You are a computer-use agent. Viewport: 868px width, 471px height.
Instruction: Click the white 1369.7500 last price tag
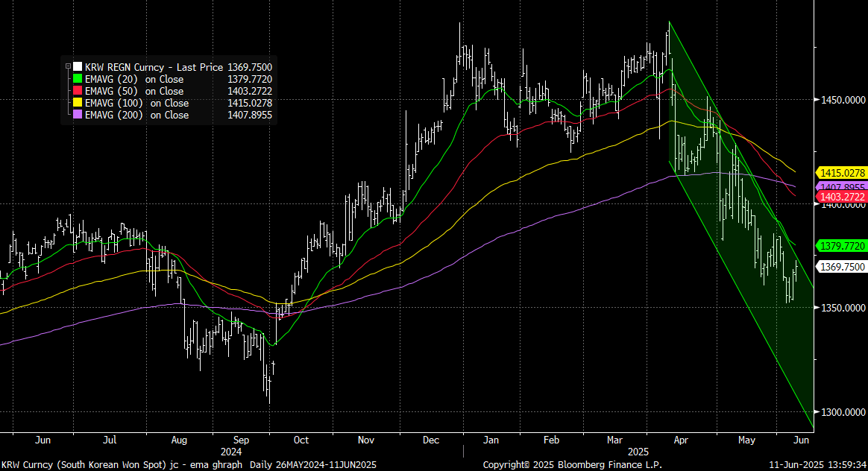coord(842,267)
